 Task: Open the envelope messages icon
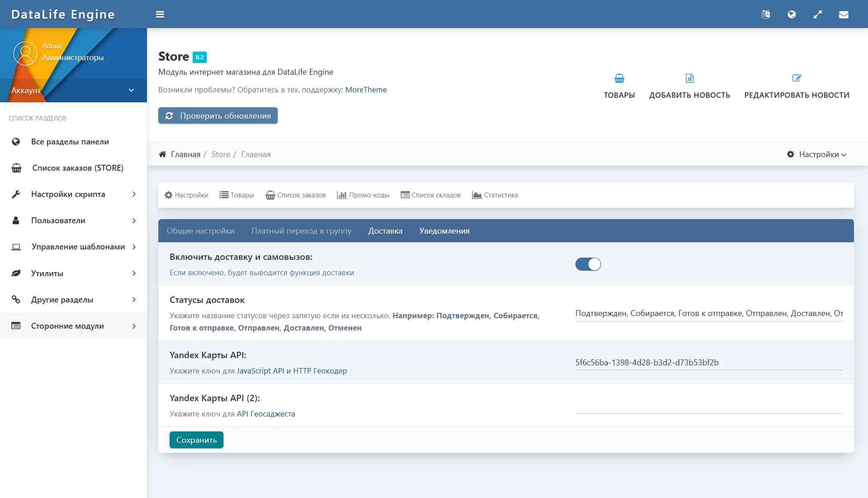click(x=844, y=14)
